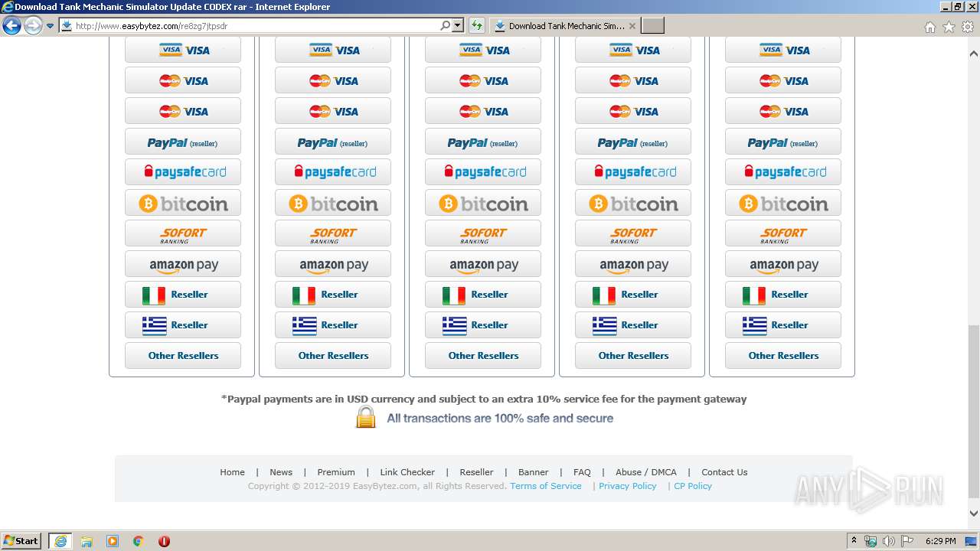This screenshot has width=980, height=551.
Task: Click the browser Forward arrow
Action: click(x=32, y=26)
